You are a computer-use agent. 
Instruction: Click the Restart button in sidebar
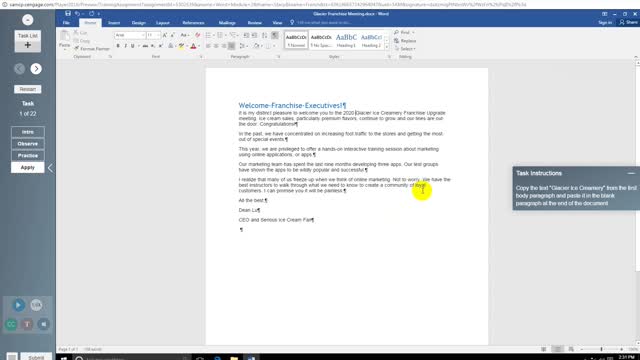click(28, 89)
